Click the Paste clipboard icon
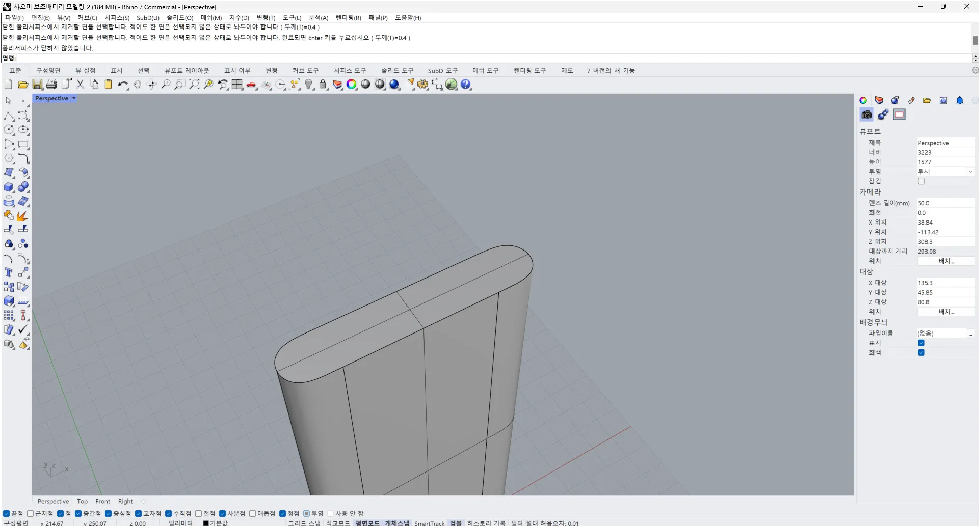Viewport: 980px width, 527px height. pos(109,85)
